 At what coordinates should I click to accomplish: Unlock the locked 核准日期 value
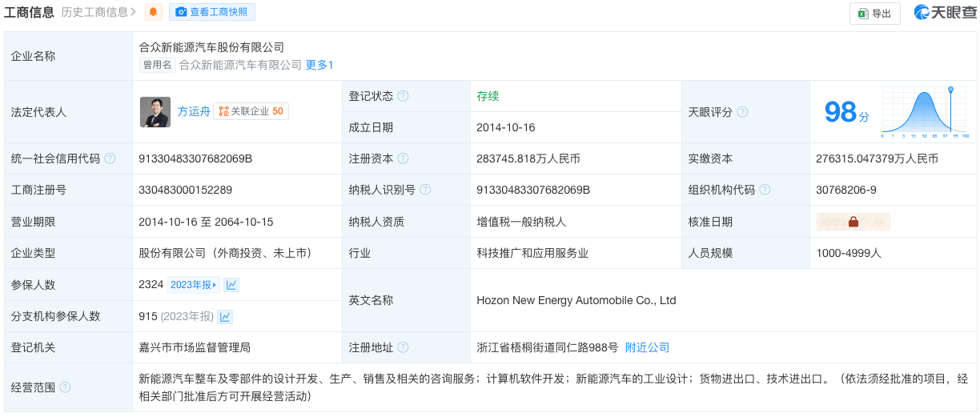[x=853, y=222]
